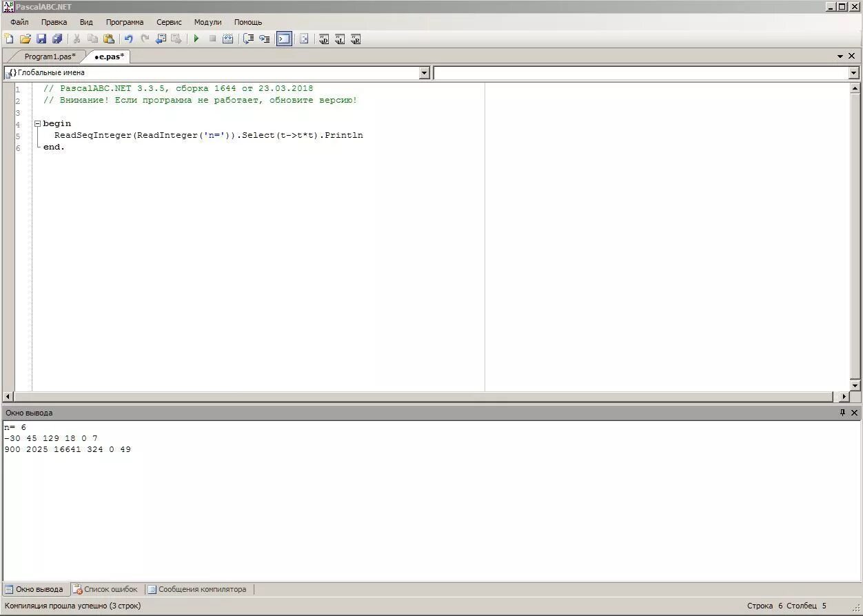The width and height of the screenshot is (863, 616).
Task: Click the 'end.' line in the editor
Action: [x=54, y=147]
